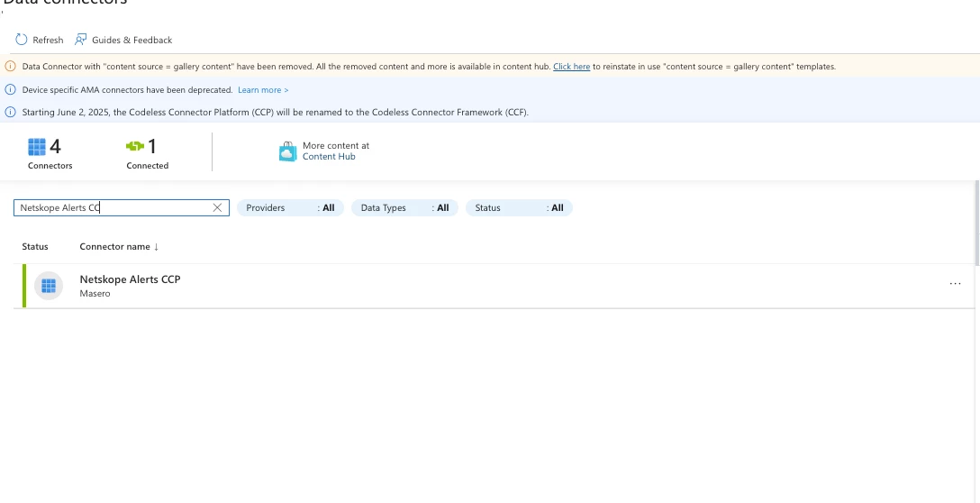The height and width of the screenshot is (503, 980).
Task: Select the Netskope Alerts CCP row title
Action: click(x=130, y=279)
